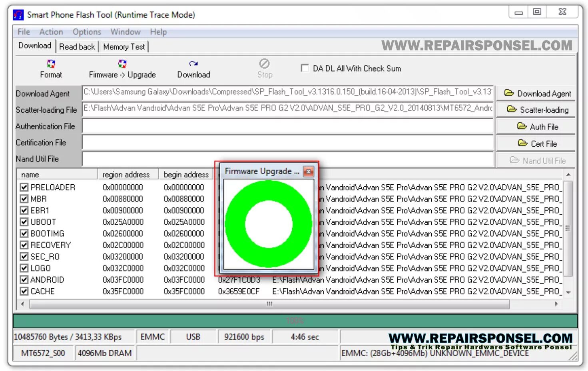Toggle the CACHE partition checkbox
This screenshot has height=371, width=588.
24,291
